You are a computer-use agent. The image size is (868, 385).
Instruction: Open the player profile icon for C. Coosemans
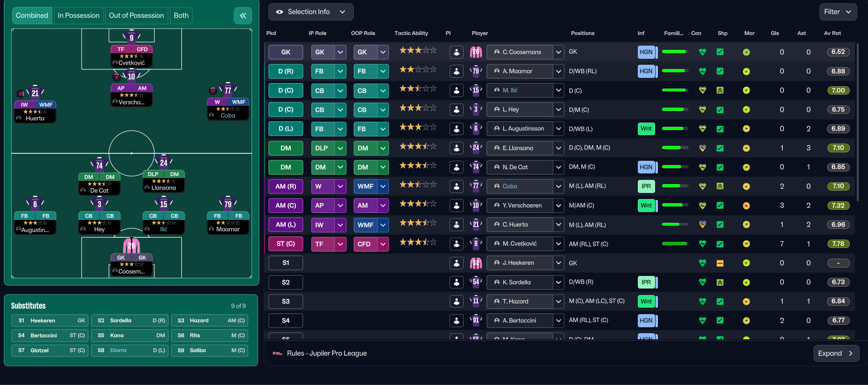pos(457,52)
